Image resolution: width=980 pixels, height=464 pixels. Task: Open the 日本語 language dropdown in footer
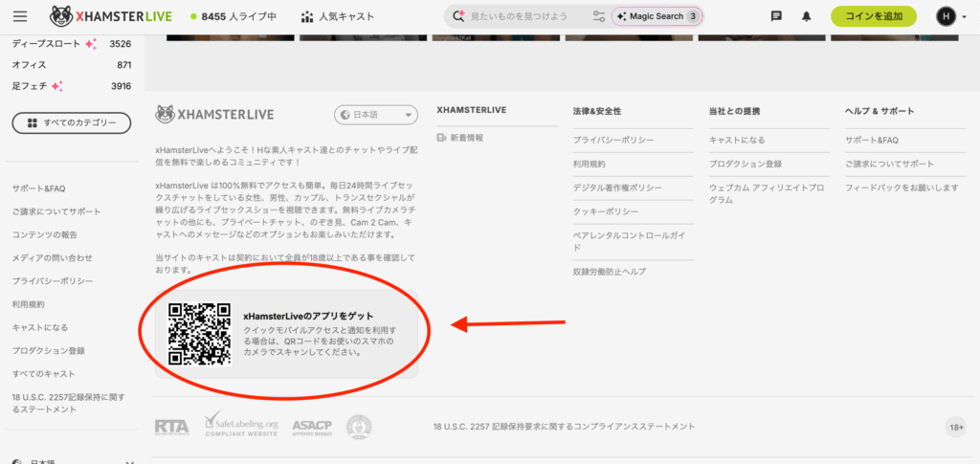(x=375, y=115)
